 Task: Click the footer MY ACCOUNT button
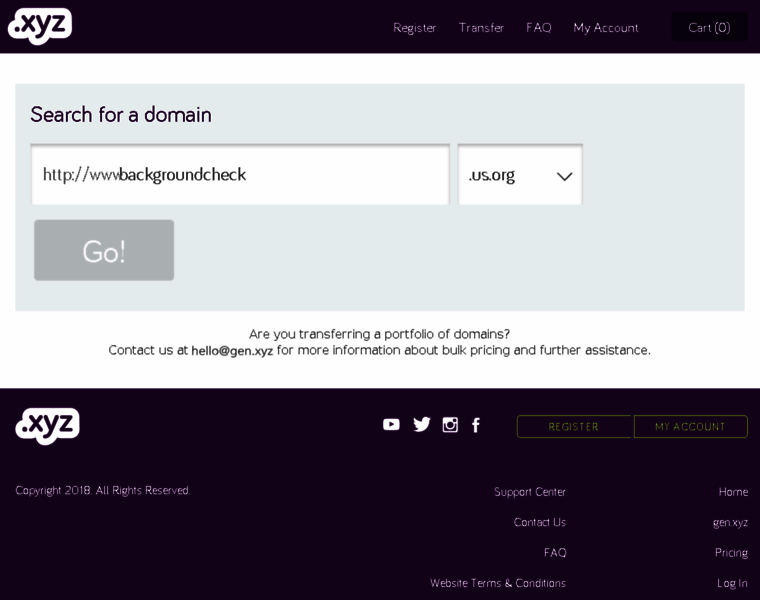click(x=690, y=427)
